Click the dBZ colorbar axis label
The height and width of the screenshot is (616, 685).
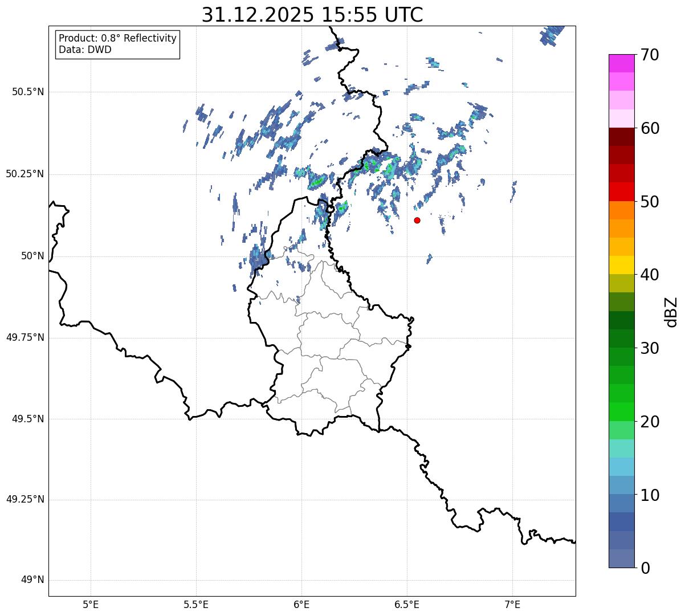coord(671,312)
